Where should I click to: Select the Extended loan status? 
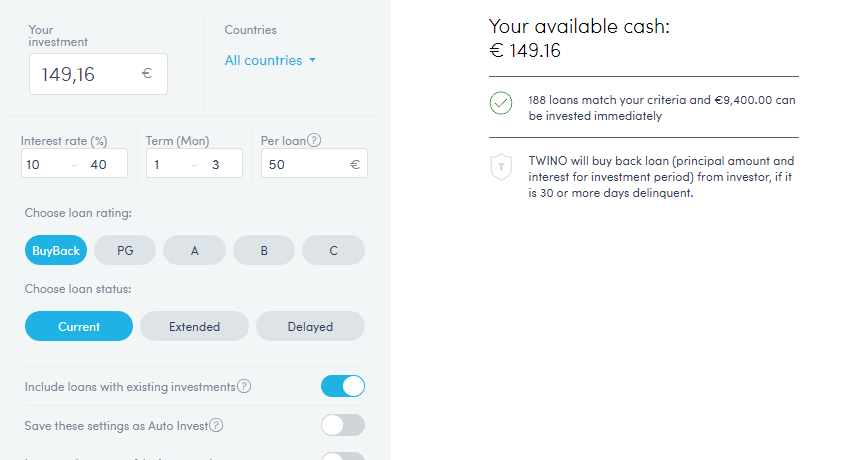194,326
